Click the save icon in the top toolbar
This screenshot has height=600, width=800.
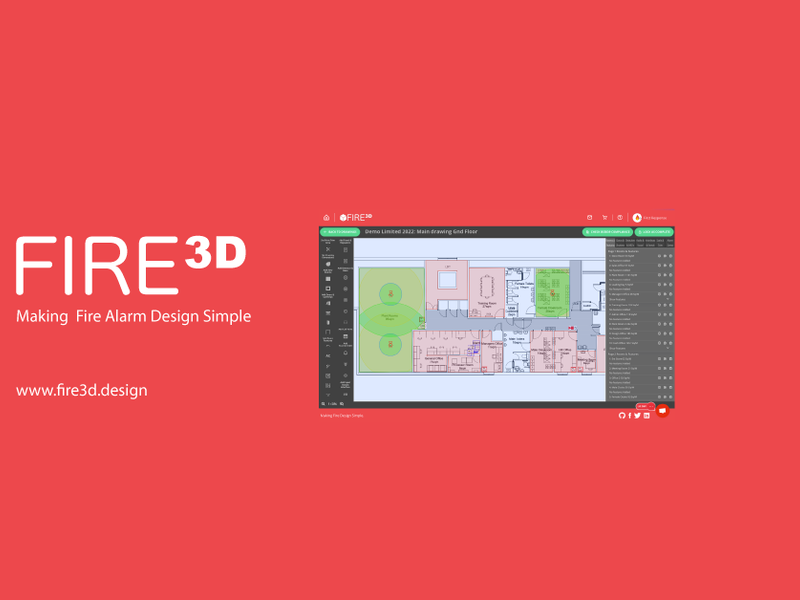click(x=589, y=217)
